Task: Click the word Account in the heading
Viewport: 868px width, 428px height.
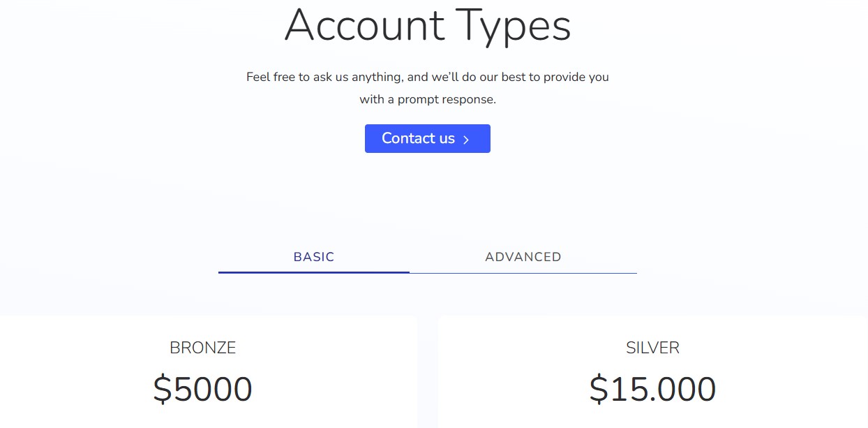Action: (364, 26)
